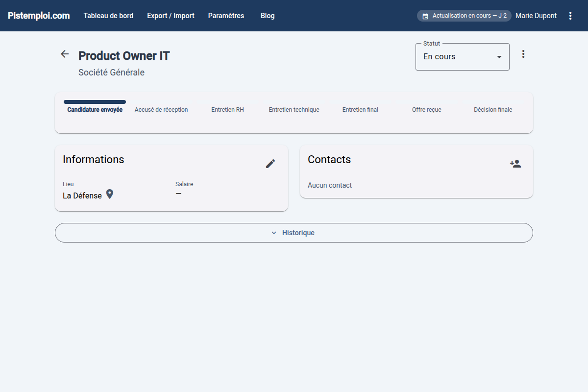Viewport: 588px width, 392px height.
Task: Click the Marie Dupont user name
Action: [536, 16]
